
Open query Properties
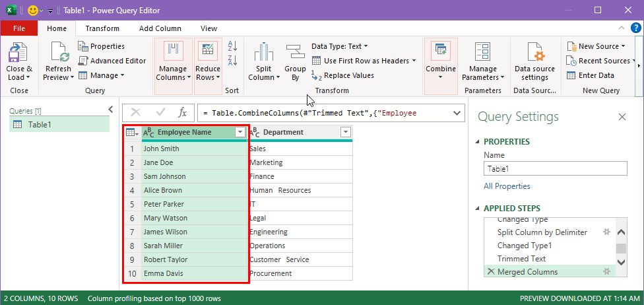(101, 46)
